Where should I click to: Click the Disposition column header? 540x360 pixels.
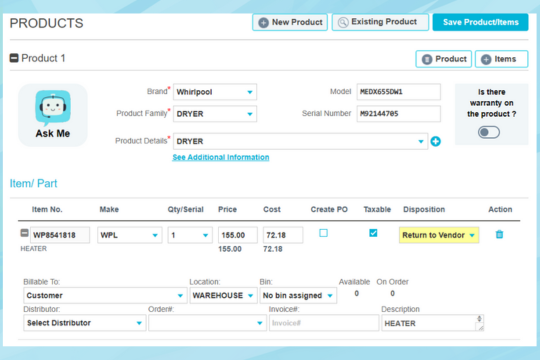pyautogui.click(x=424, y=209)
